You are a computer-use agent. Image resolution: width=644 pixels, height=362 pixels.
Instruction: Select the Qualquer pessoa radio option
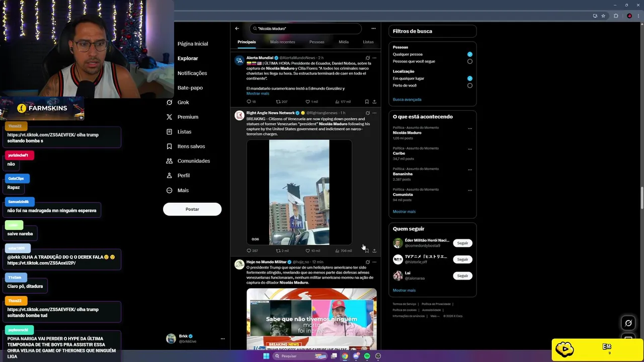pos(470,54)
